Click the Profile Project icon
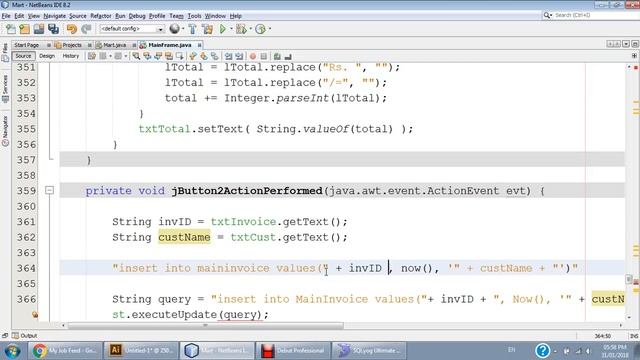Image resolution: width=640 pixels, height=360 pixels. click(x=260, y=29)
